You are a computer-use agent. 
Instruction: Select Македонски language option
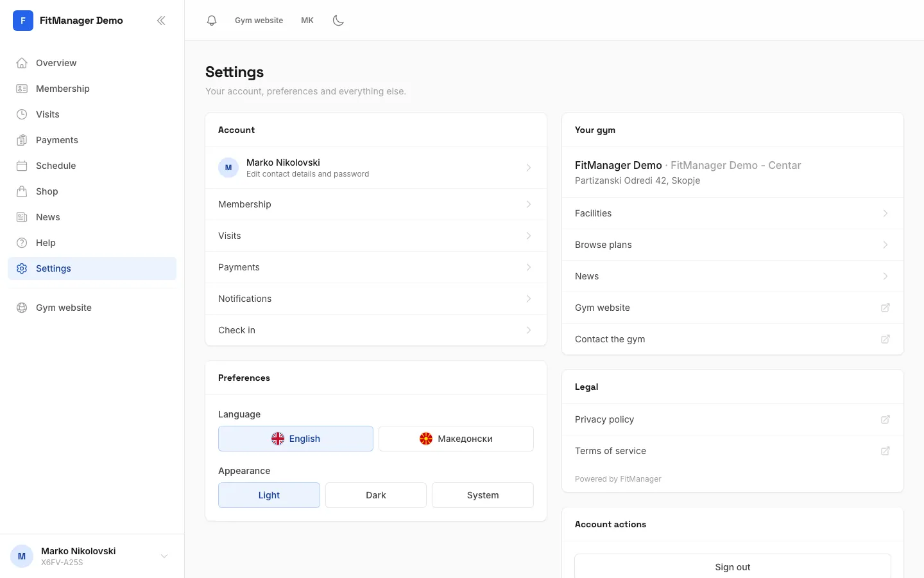coord(456,439)
